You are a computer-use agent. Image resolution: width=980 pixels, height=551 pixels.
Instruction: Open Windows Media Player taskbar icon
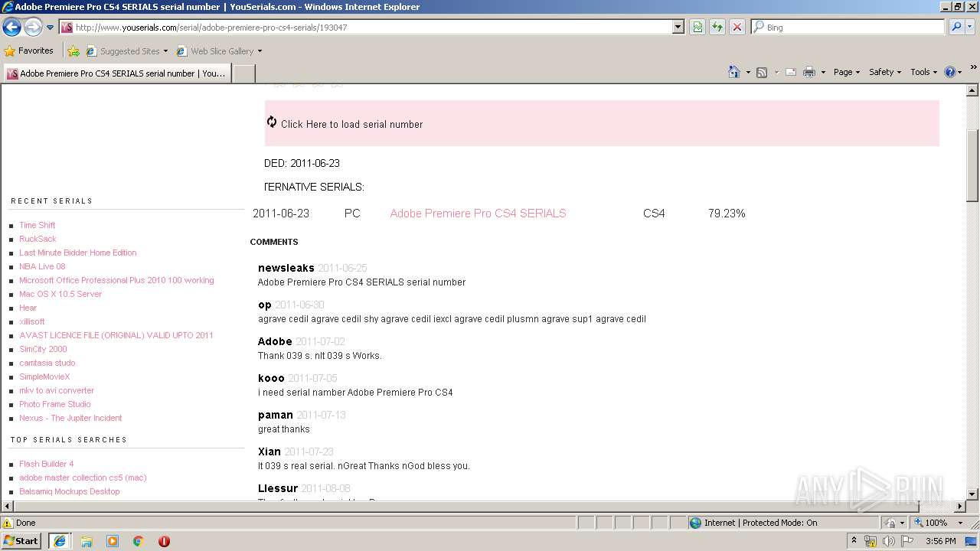pyautogui.click(x=113, y=541)
